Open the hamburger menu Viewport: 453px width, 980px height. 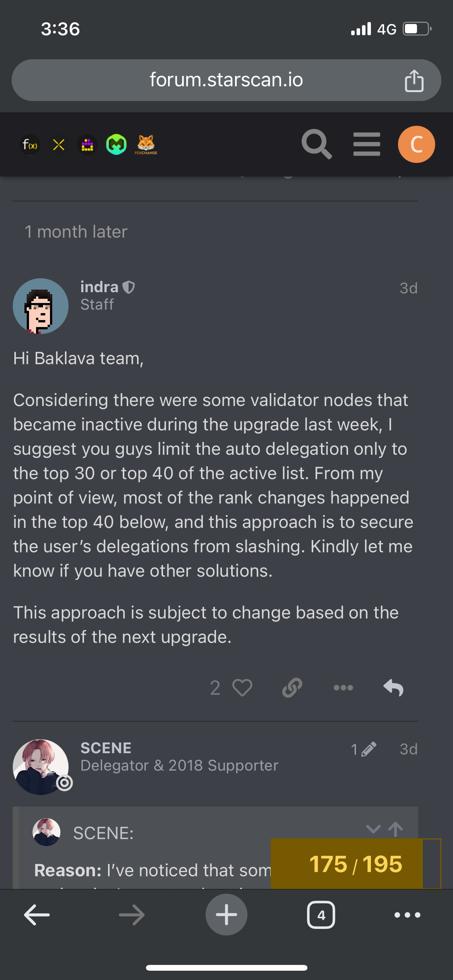pyautogui.click(x=367, y=144)
